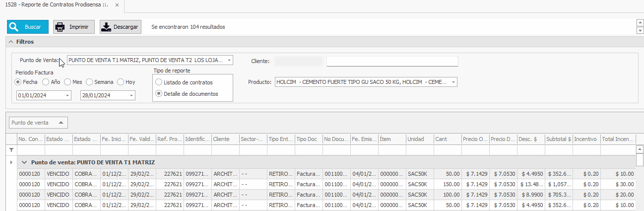The height and width of the screenshot is (211, 644).
Task: Sort by Ref. Pro... column header
Action: click(x=170, y=140)
